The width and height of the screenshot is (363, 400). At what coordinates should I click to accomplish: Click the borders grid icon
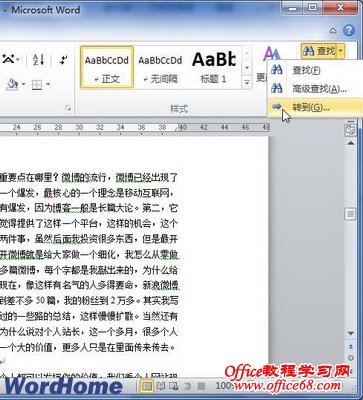pyautogui.click(x=37, y=85)
